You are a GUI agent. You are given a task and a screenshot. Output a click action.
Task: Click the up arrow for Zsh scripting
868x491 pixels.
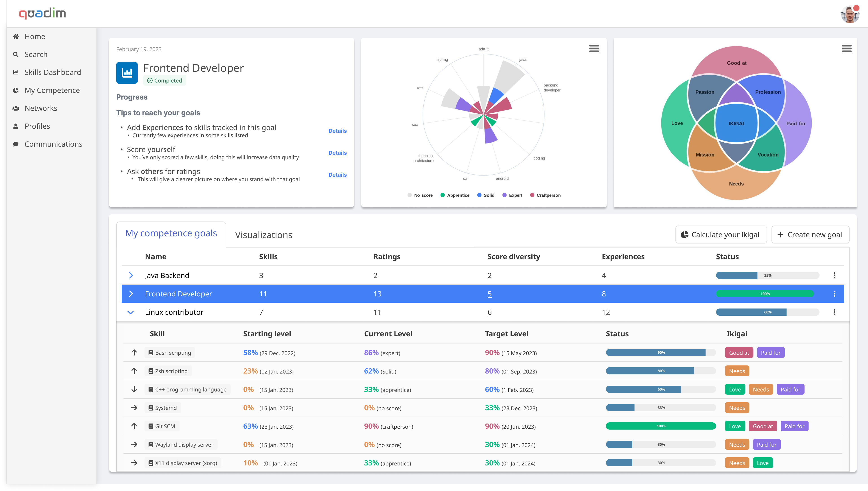[134, 371]
